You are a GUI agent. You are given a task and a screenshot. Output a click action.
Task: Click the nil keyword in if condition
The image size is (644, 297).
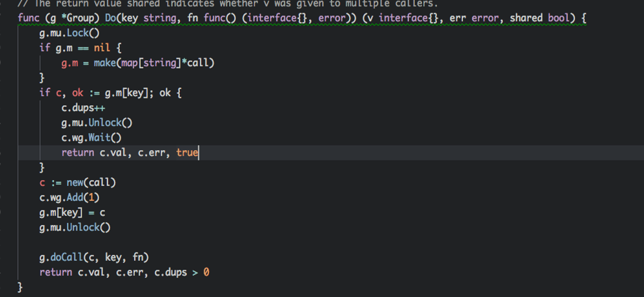tap(102, 48)
